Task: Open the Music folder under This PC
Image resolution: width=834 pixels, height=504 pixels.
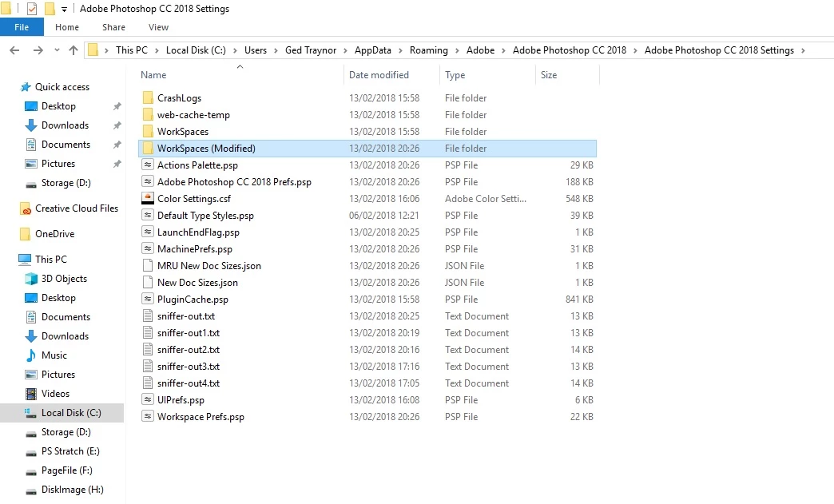Action: pos(54,355)
